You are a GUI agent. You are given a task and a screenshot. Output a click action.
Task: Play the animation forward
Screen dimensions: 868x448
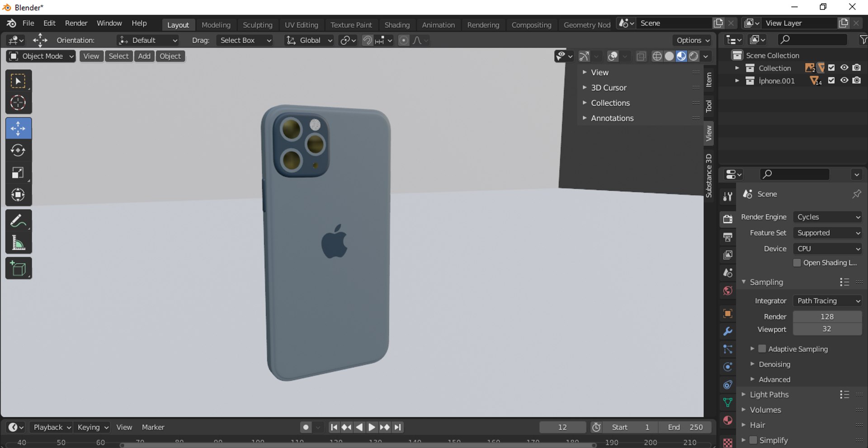(x=372, y=427)
